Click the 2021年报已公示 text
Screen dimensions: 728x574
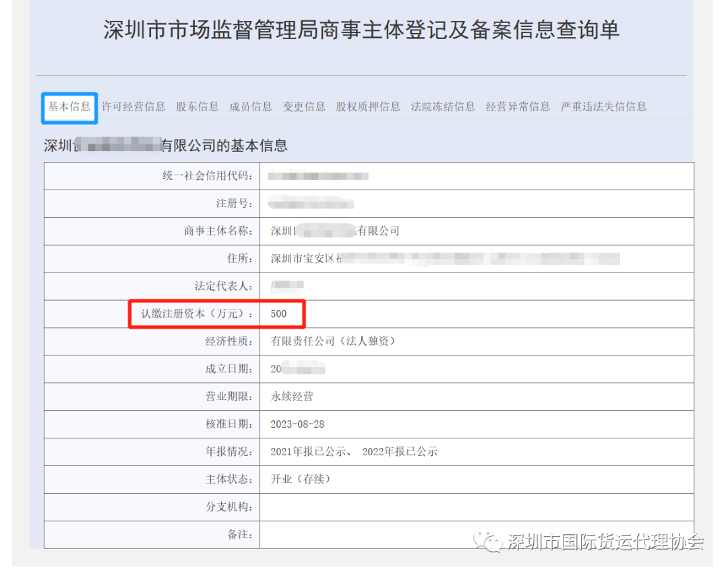pos(309,452)
